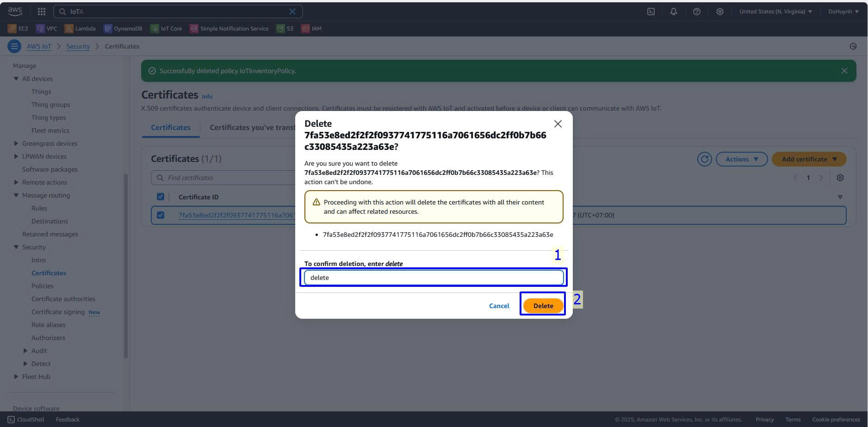Toggle the side navigation hamburger menu
This screenshot has height=427, width=868.
click(14, 46)
